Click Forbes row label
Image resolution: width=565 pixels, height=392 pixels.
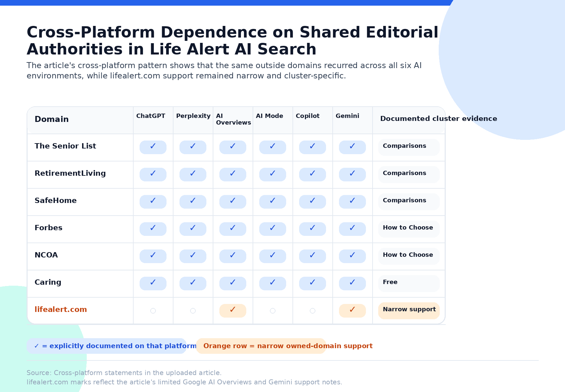click(49, 228)
